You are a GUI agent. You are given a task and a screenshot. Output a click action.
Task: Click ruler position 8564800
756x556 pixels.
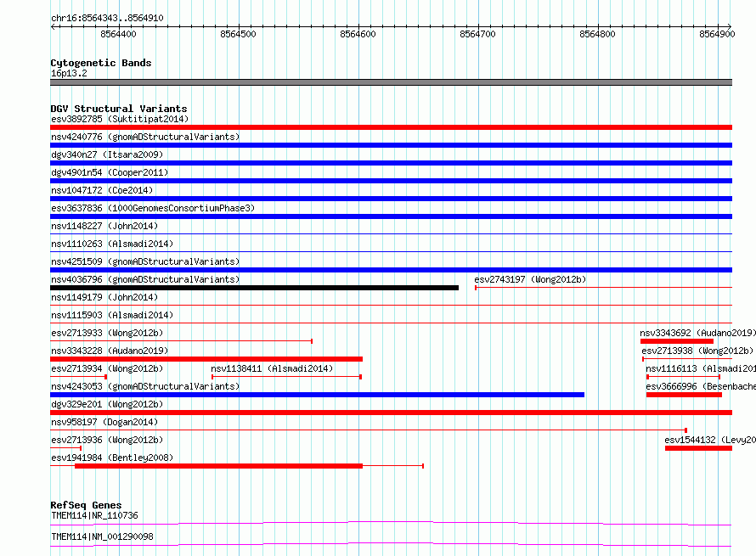pos(597,34)
